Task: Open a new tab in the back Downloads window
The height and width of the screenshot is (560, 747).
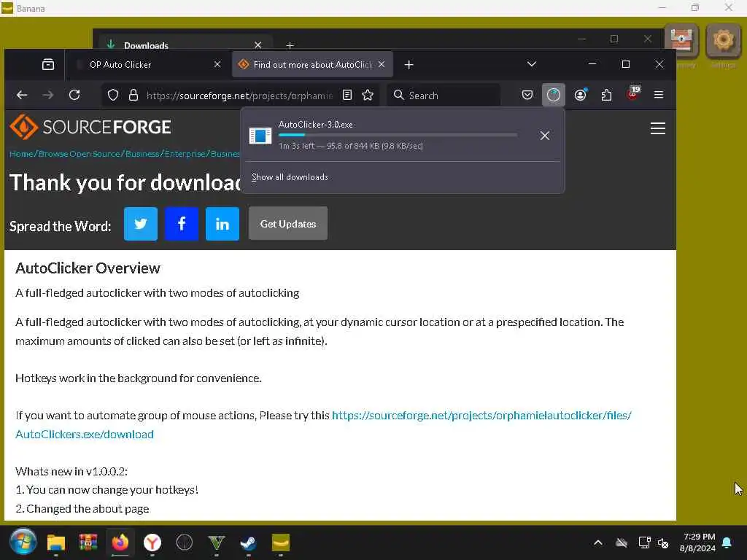Action: tap(290, 45)
